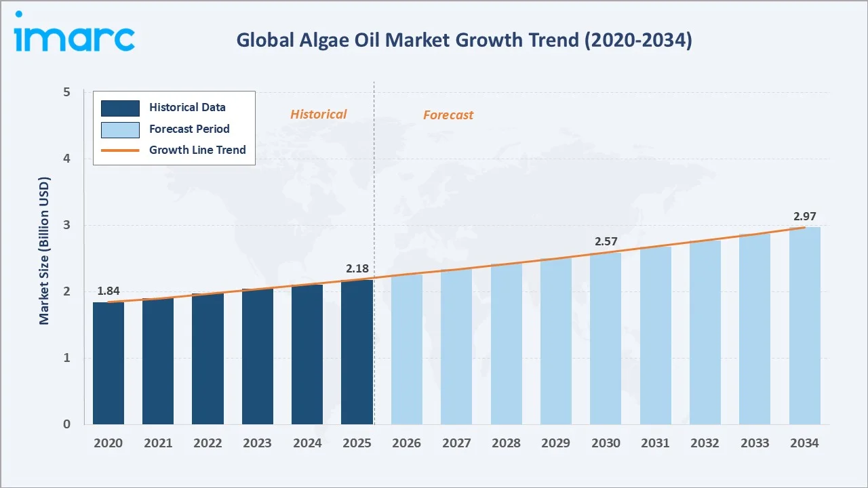Click the 2024 bar

click(x=307, y=354)
